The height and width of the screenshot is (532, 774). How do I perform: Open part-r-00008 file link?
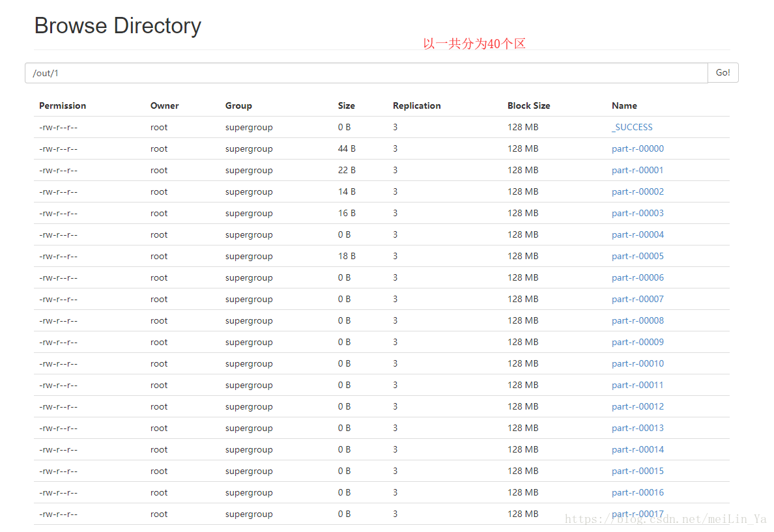click(637, 320)
